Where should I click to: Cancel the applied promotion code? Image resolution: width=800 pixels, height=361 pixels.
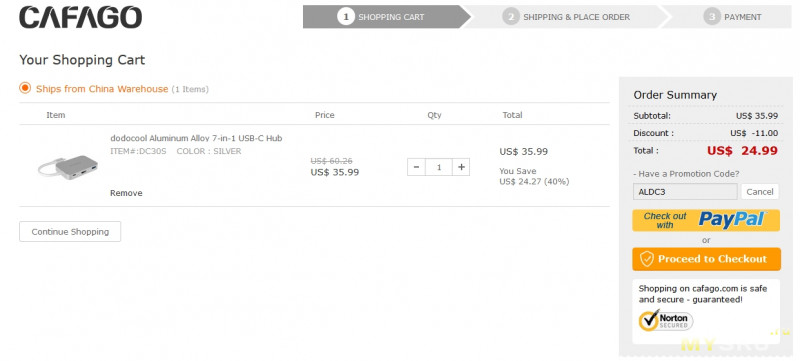(x=760, y=192)
